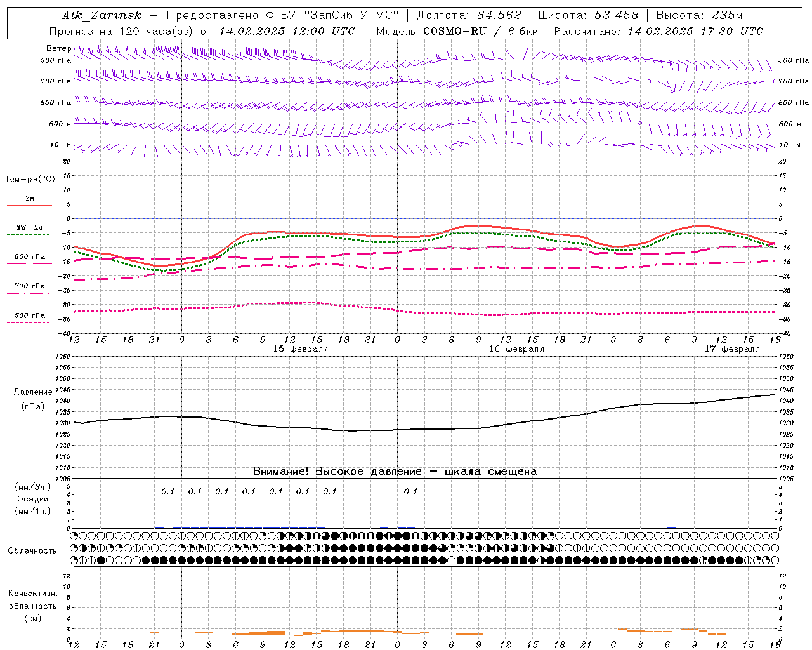Click the 'Td 2м' dew point legend label
This screenshot has width=812, height=650.
click(x=29, y=227)
